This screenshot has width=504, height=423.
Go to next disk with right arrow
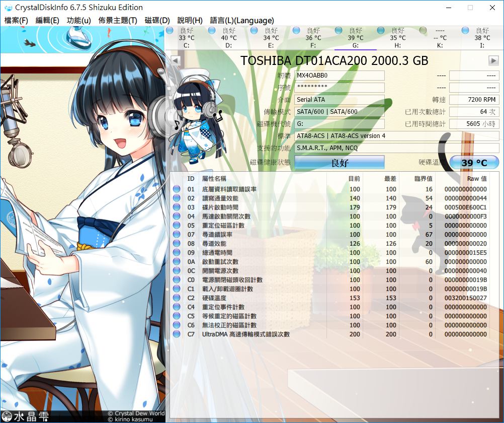tap(493, 60)
